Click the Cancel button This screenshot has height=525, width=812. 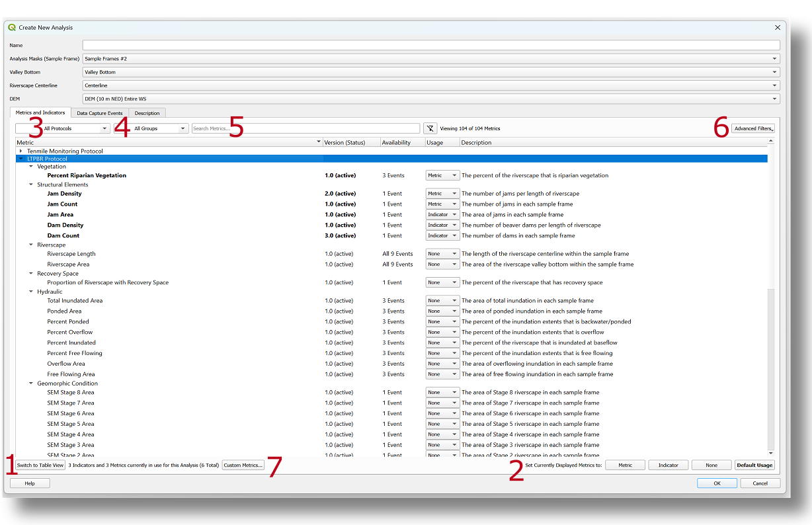coord(760,483)
